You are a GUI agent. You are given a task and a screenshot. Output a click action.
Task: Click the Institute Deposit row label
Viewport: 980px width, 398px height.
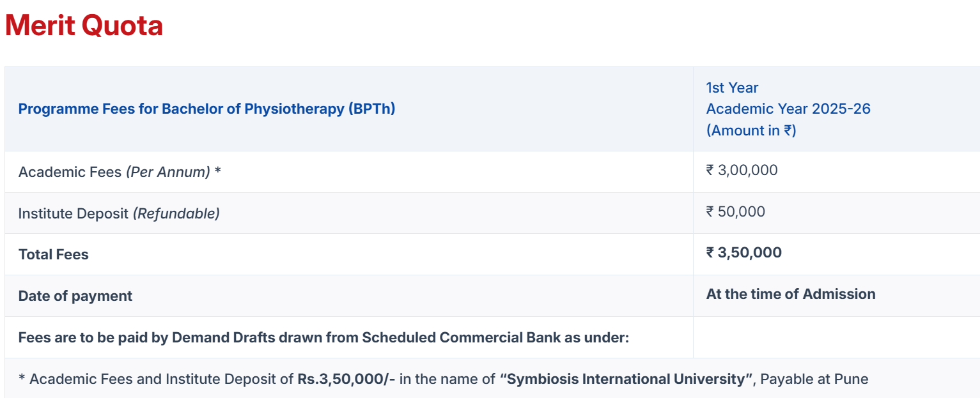[74, 213]
